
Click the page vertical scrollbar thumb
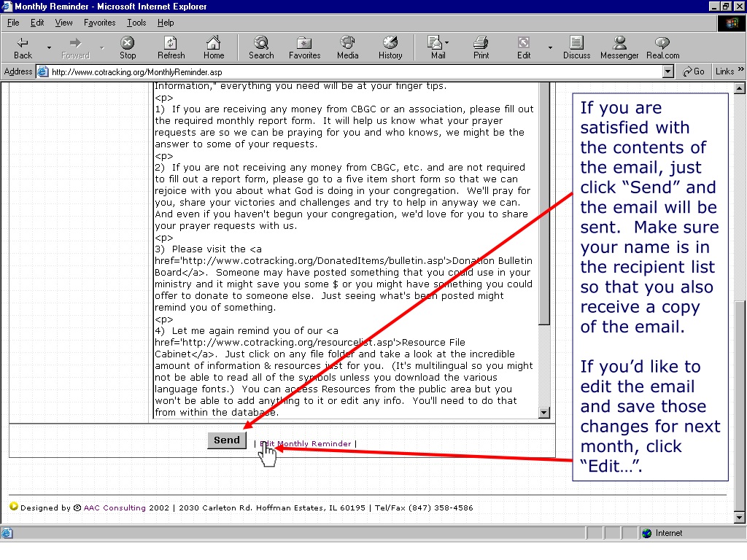click(x=739, y=406)
